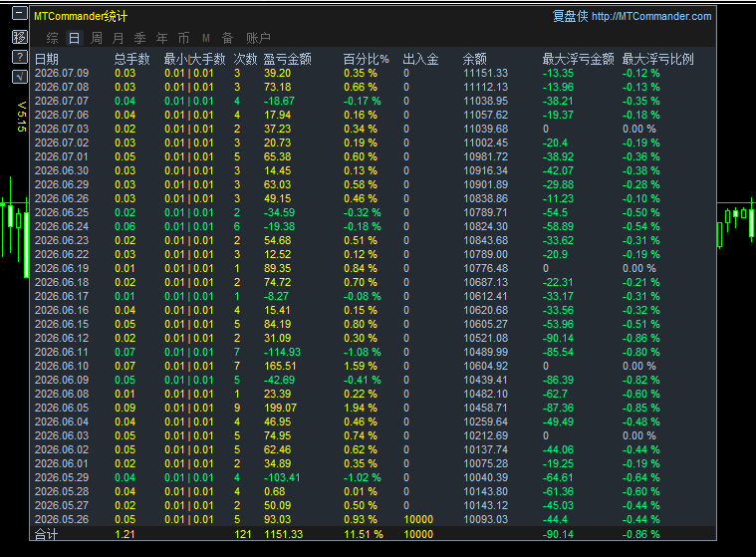Select the 日 daily statistics tab
The width and height of the screenshot is (756, 557).
(x=75, y=38)
